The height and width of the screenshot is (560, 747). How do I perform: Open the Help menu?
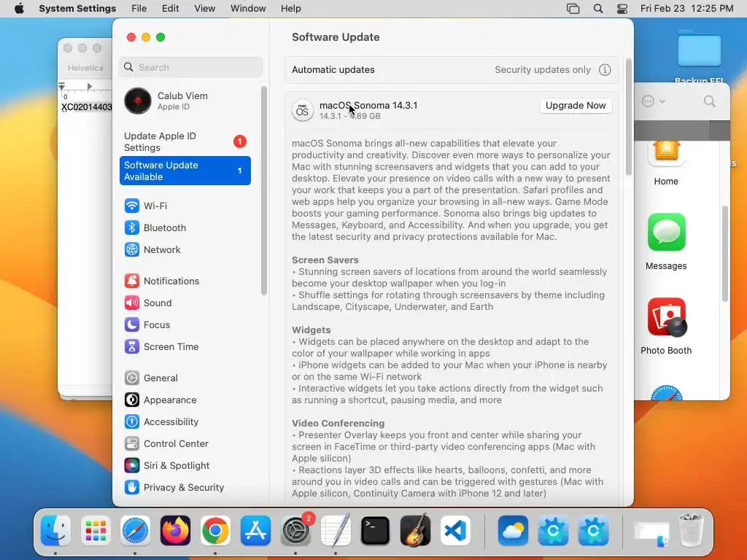click(290, 9)
